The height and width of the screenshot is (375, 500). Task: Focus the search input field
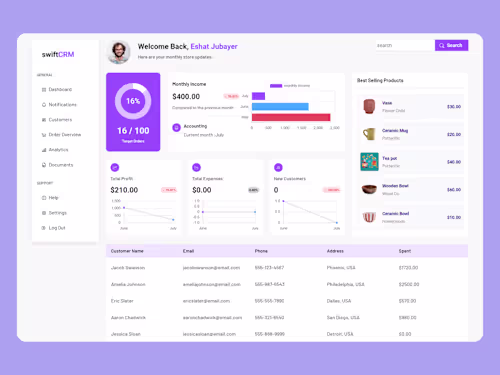405,45
